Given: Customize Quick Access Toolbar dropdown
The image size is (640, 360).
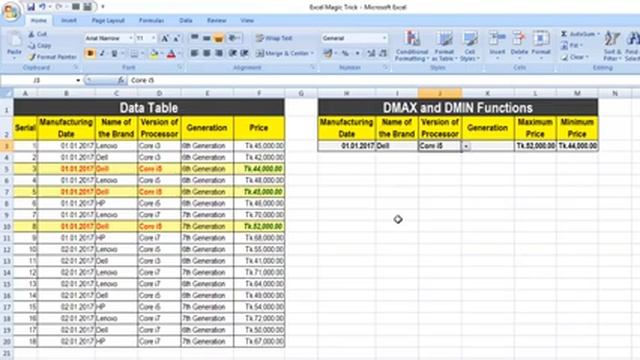Looking at the screenshot, I should coord(103,7).
